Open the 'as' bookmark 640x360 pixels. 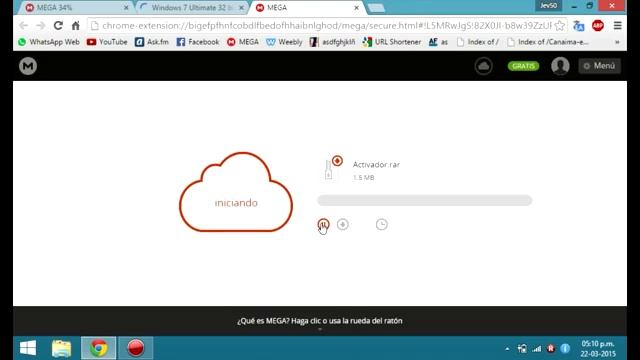point(438,42)
